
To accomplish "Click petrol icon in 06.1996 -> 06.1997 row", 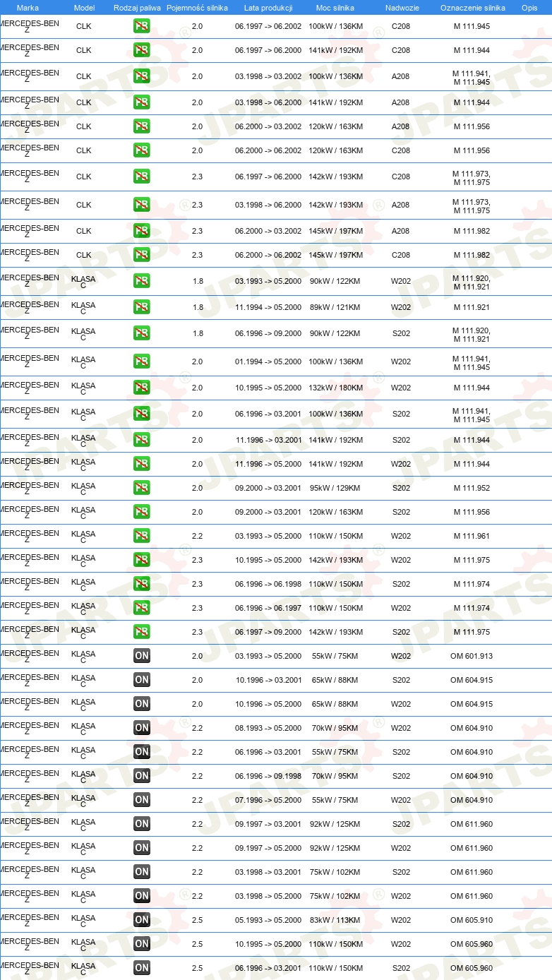I will coord(142,608).
